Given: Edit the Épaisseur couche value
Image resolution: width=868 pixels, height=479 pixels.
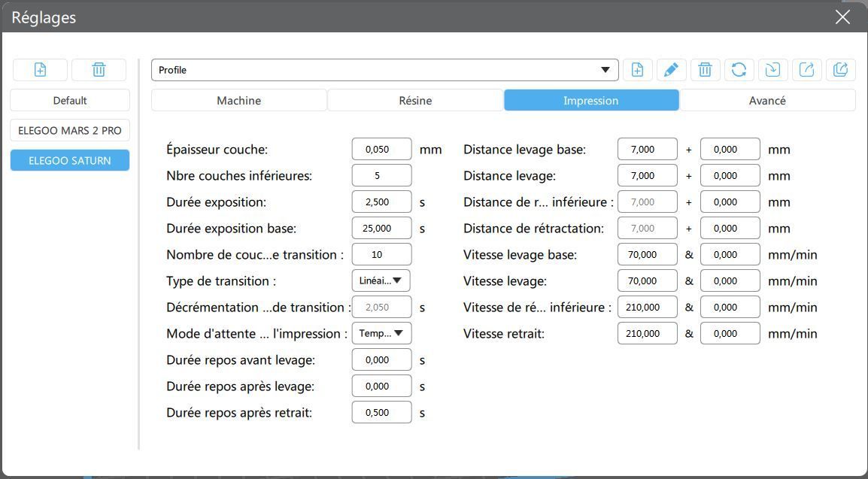Looking at the screenshot, I should (x=381, y=150).
